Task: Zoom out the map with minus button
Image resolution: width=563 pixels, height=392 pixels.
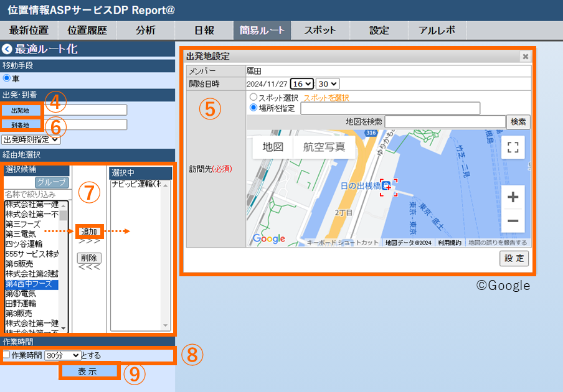Action: [513, 221]
